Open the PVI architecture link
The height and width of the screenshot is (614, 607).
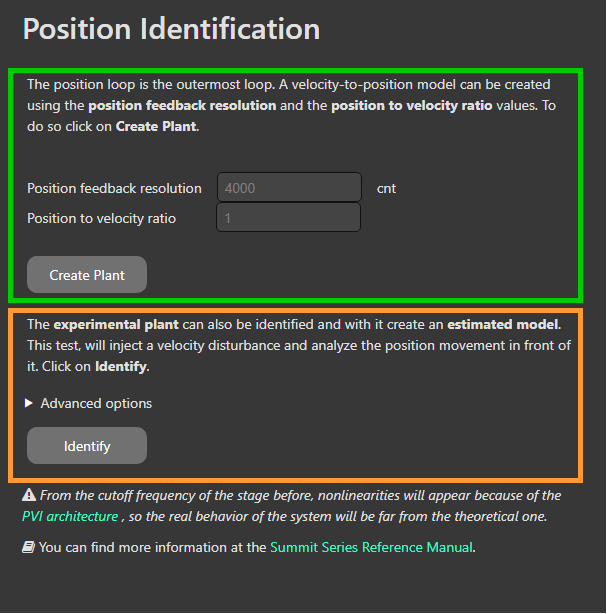pyautogui.click(x=71, y=516)
